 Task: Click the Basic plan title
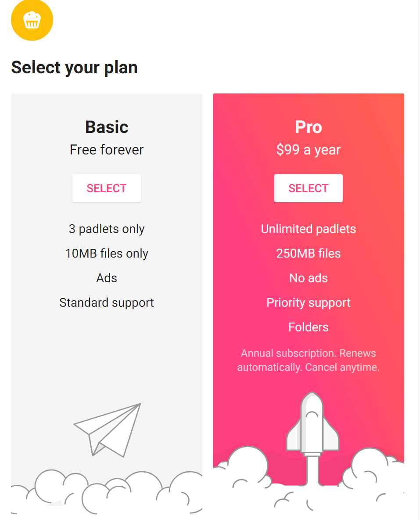click(x=107, y=127)
